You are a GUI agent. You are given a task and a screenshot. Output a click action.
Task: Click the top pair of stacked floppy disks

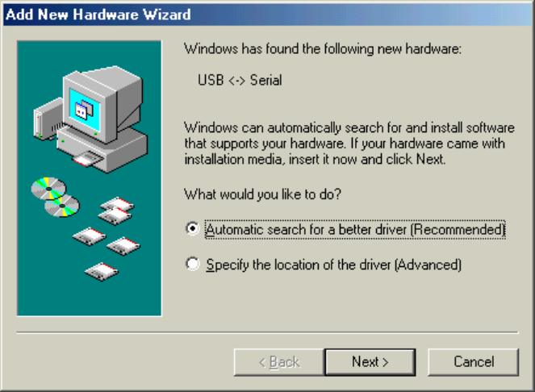[116, 211]
